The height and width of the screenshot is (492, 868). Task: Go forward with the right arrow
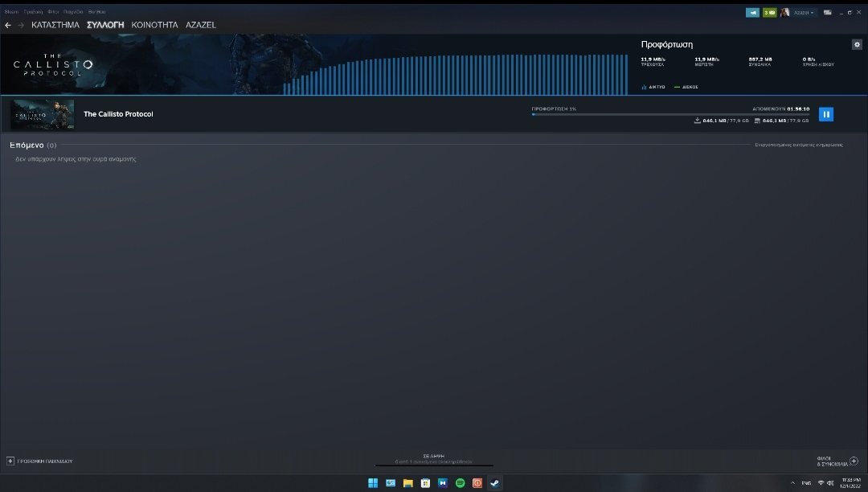point(21,25)
